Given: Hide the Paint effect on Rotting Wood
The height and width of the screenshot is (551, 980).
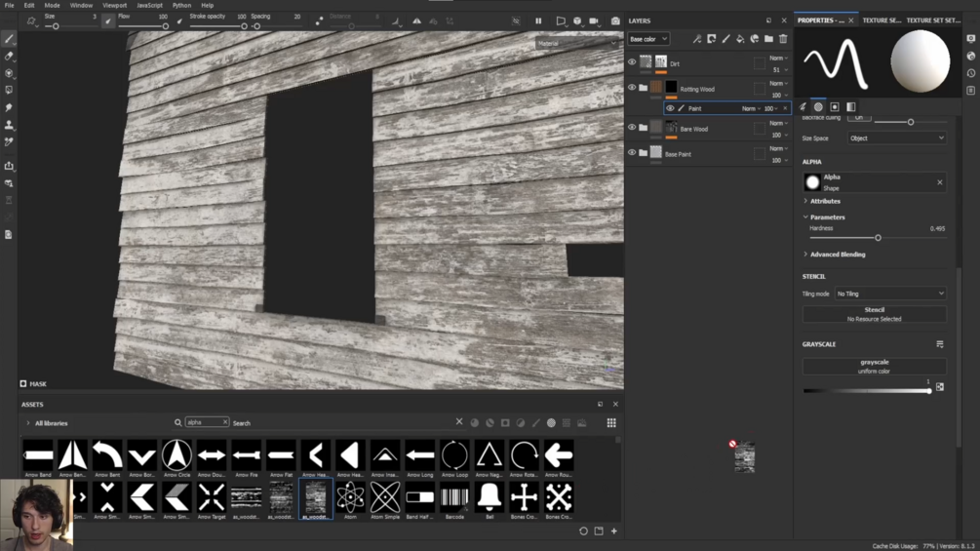Looking at the screenshot, I should pos(670,108).
